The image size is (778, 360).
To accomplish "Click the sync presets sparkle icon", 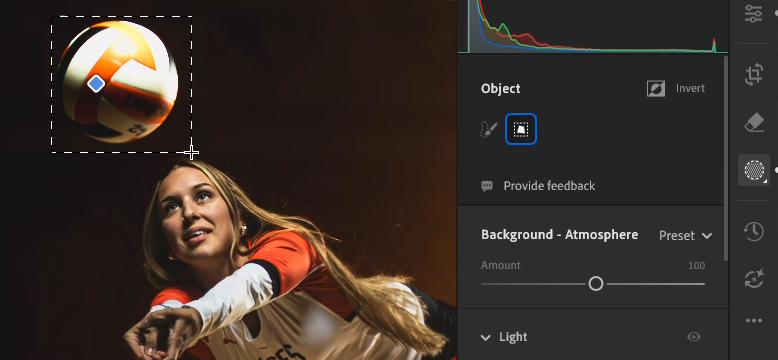I will (x=754, y=279).
